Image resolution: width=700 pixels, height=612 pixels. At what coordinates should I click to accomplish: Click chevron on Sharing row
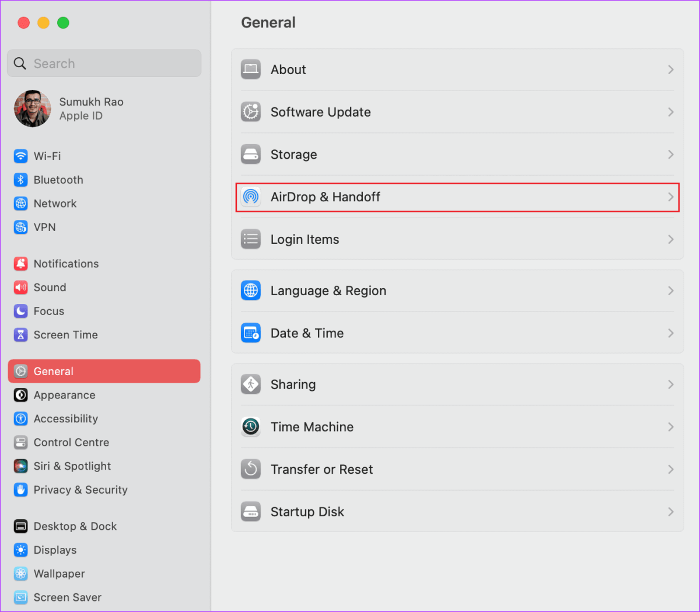coord(671,384)
